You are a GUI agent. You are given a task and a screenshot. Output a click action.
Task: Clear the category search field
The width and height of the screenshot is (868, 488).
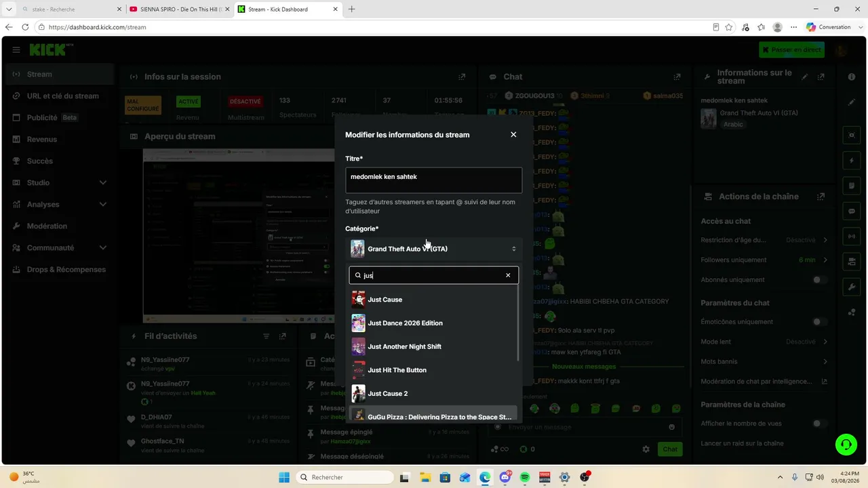pos(508,275)
